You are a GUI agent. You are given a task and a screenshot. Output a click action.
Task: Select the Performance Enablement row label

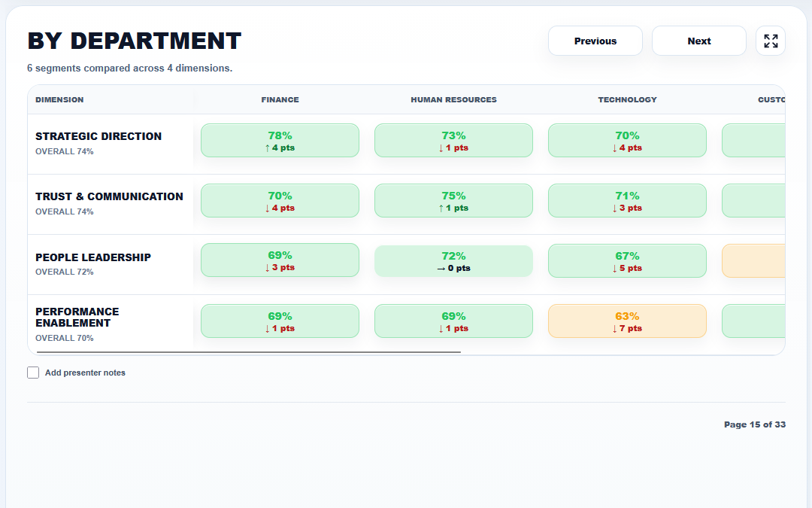(77, 318)
